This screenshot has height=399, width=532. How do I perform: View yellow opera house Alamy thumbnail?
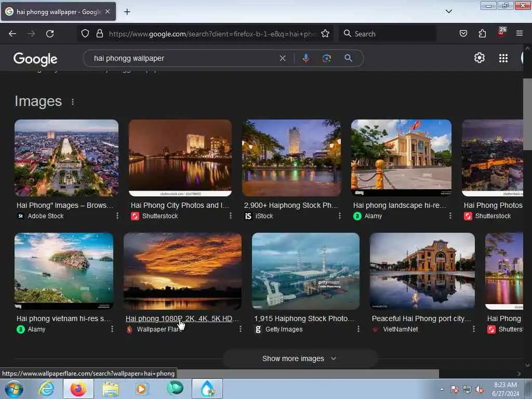tap(401, 158)
